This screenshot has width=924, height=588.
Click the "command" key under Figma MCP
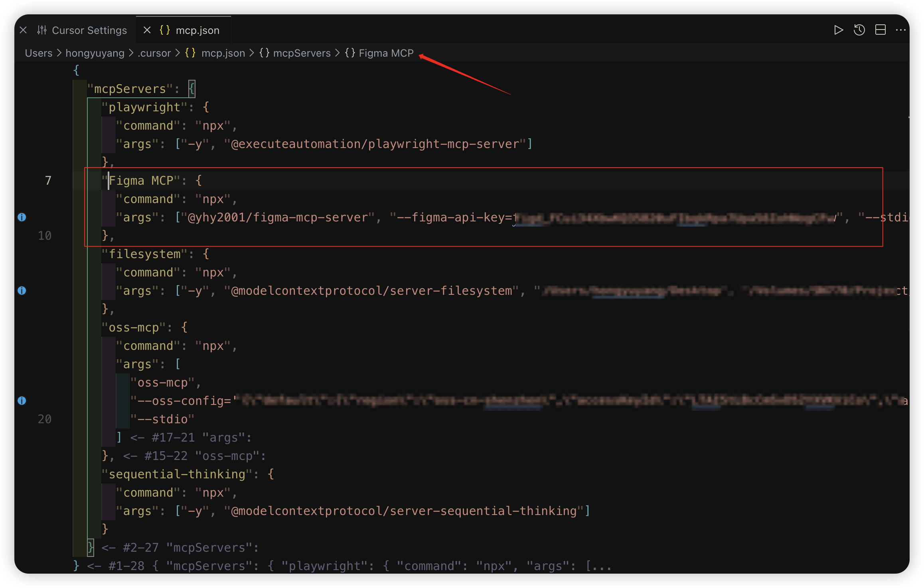pyautogui.click(x=148, y=199)
